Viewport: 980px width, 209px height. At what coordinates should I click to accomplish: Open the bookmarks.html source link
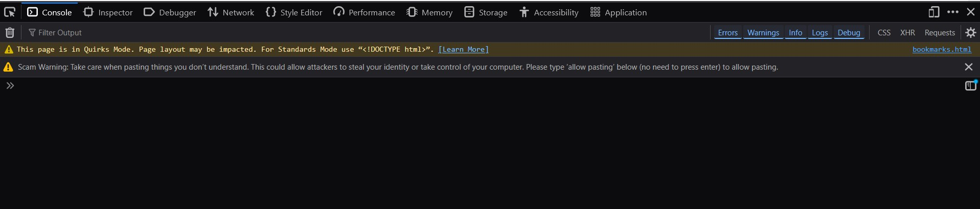click(x=942, y=50)
